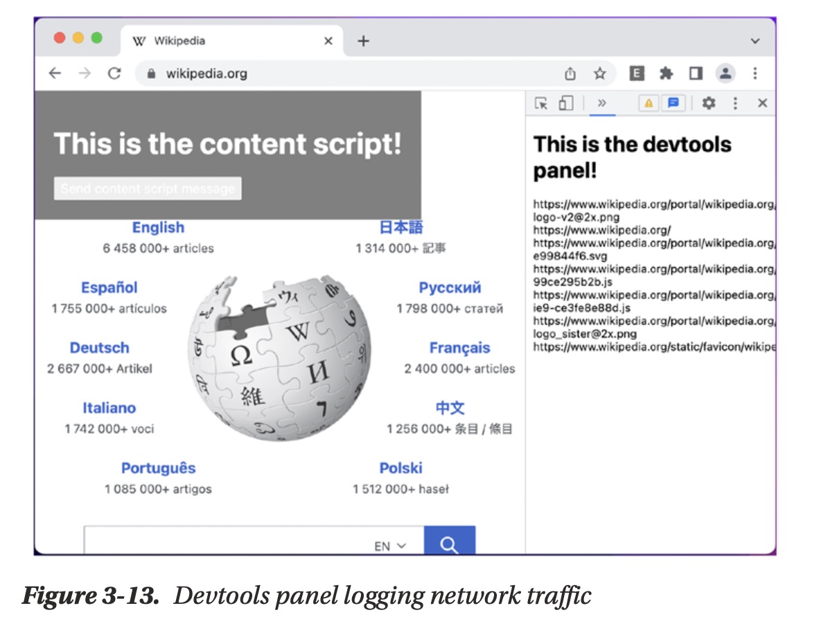Click the warnings count badge in DevTools
This screenshot has width=819, height=644.
(648, 103)
